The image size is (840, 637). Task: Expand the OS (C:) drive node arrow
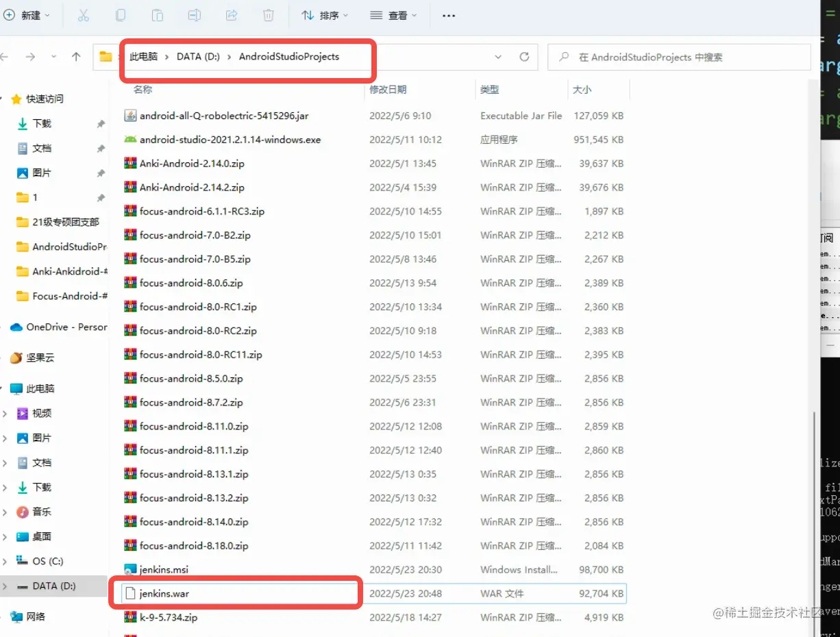coord(5,561)
